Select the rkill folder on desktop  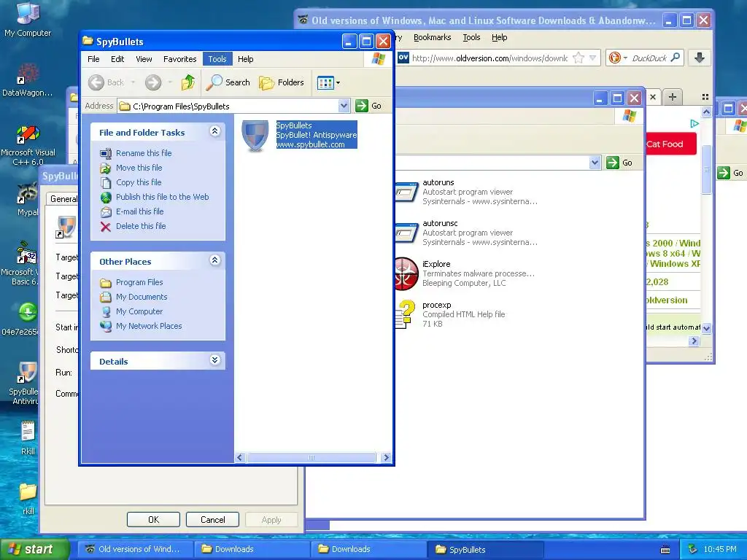point(28,499)
